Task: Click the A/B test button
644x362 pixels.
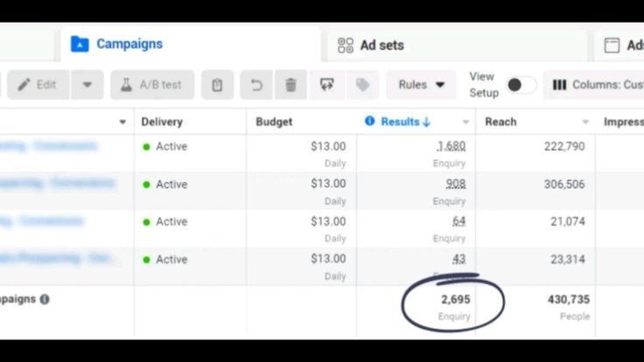Action: point(152,85)
